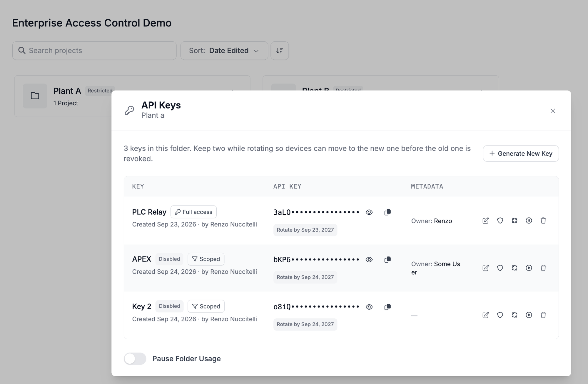The width and height of the screenshot is (588, 384).
Task: Reveal the o8iQ API key
Action: click(x=369, y=307)
